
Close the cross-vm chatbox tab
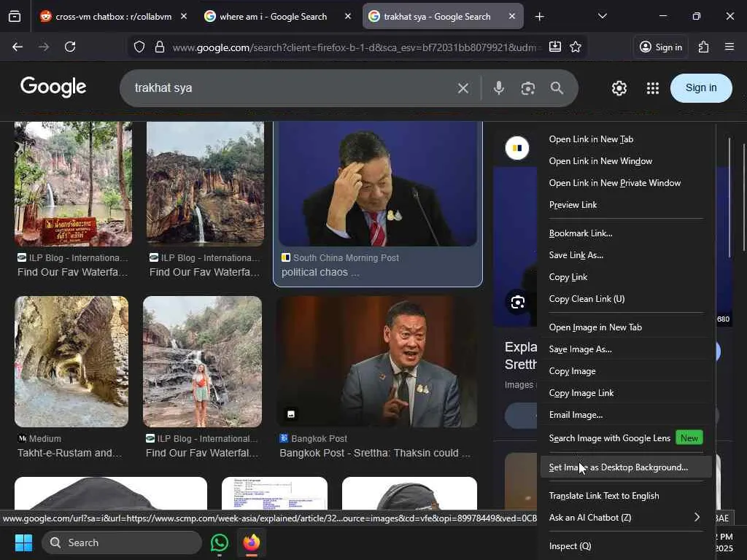tap(184, 16)
